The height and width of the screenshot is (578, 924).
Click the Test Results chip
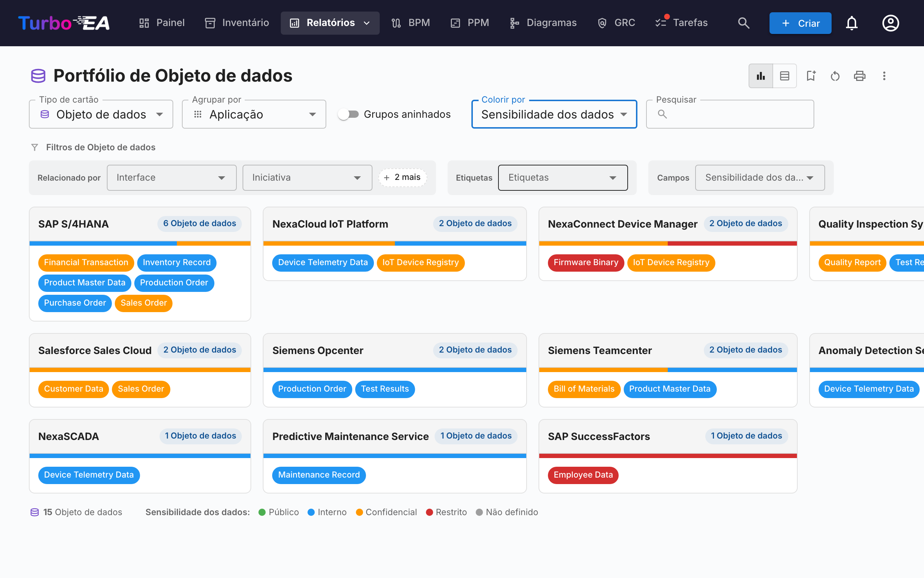coord(385,389)
